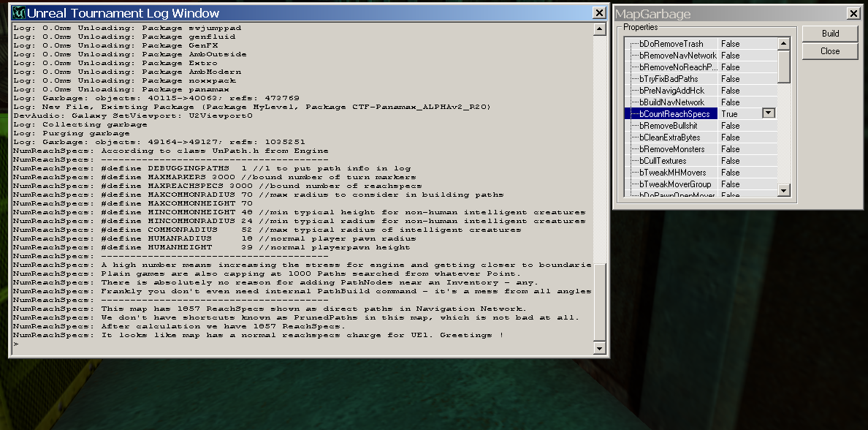868x430 pixels.
Task: Select the bPreNavigAddHck property
Action: point(671,91)
